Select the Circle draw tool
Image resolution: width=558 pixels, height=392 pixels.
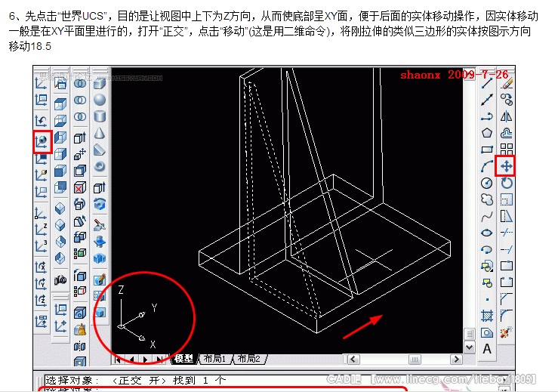[486, 183]
